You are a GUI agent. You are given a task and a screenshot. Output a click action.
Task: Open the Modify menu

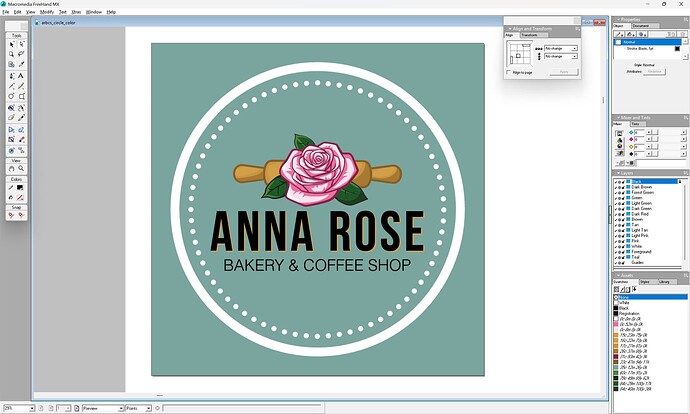[47, 12]
